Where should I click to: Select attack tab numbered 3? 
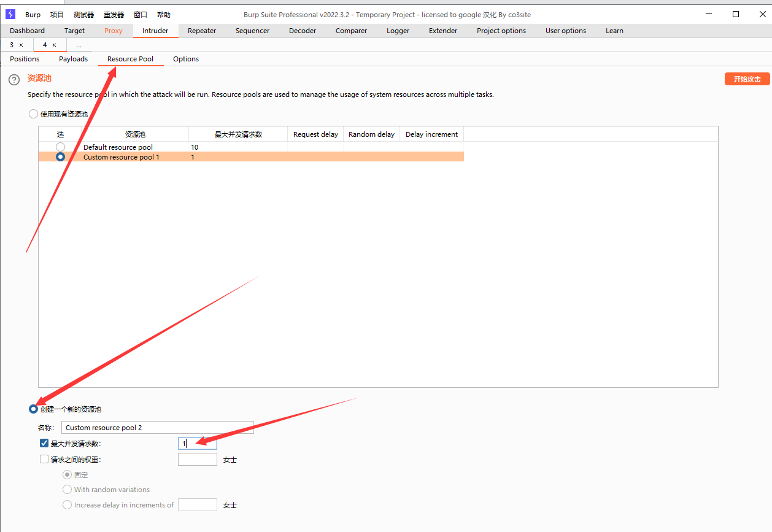[x=12, y=45]
